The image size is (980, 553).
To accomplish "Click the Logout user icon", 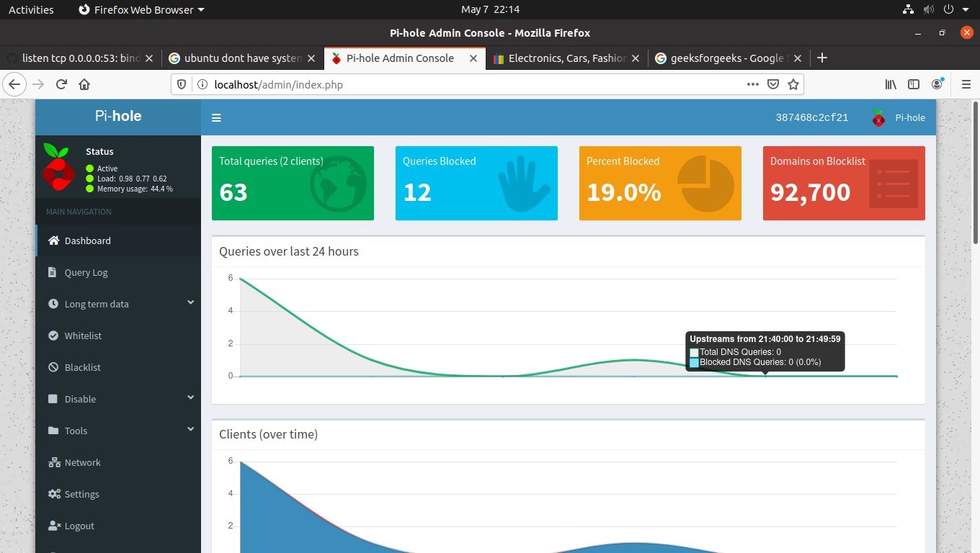I will tap(54, 526).
